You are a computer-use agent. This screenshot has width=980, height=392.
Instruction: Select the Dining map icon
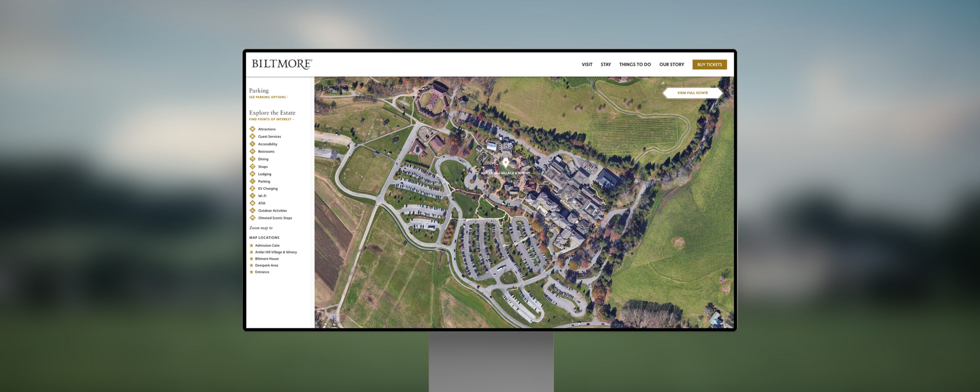[252, 159]
